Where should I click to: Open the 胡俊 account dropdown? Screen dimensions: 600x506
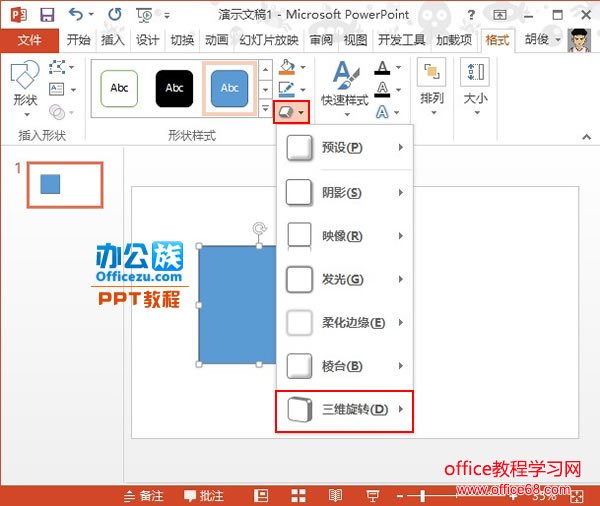[x=542, y=39]
